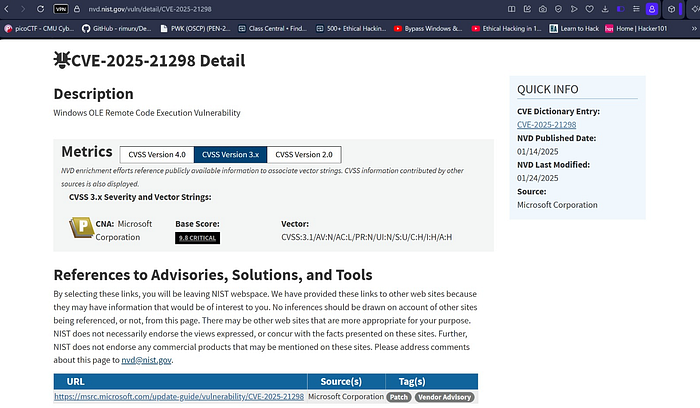The width and height of the screenshot is (700, 408).
Task: Open CVE-2025-21298 dictionary entry link
Action: click(x=546, y=125)
